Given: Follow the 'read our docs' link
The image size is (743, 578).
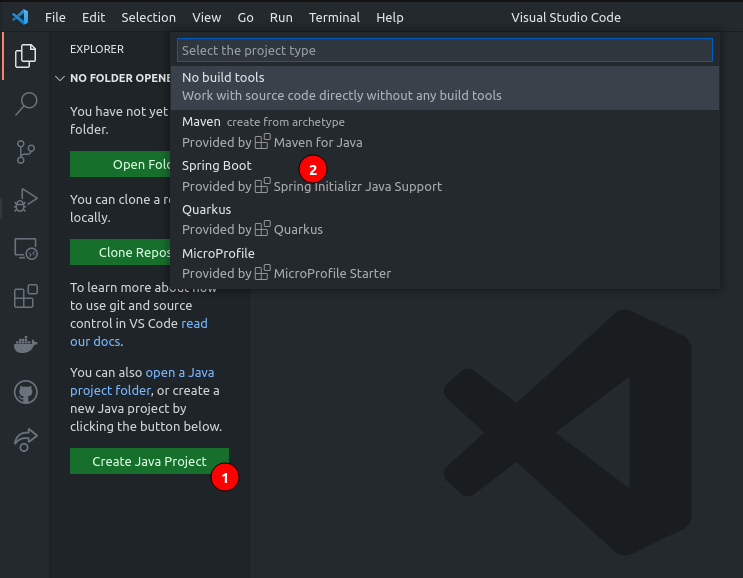Looking at the screenshot, I should click(139, 332).
